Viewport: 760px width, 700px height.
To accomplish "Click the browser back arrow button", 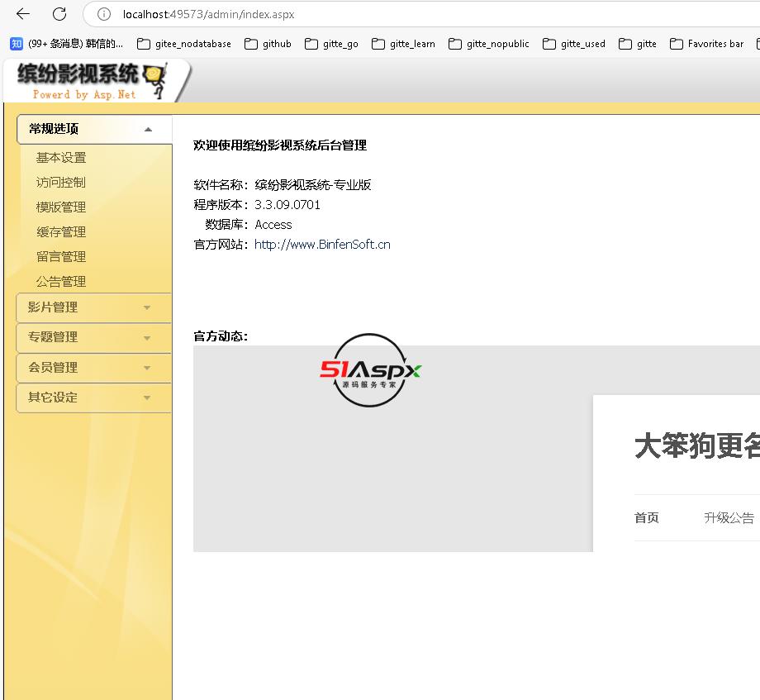I will pos(23,14).
